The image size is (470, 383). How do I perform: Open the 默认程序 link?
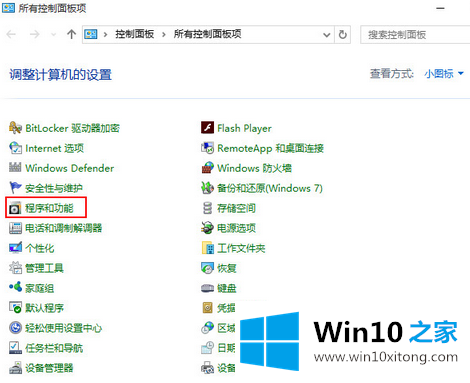(x=44, y=308)
